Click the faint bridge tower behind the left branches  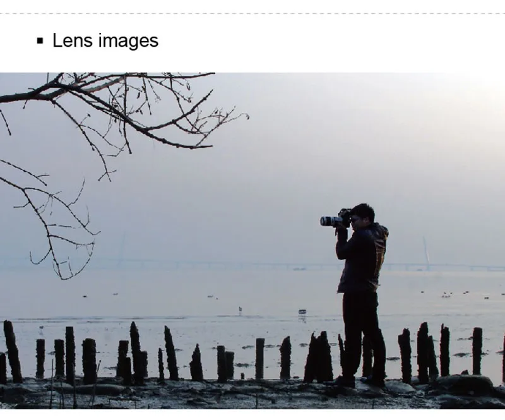pyautogui.click(x=121, y=249)
